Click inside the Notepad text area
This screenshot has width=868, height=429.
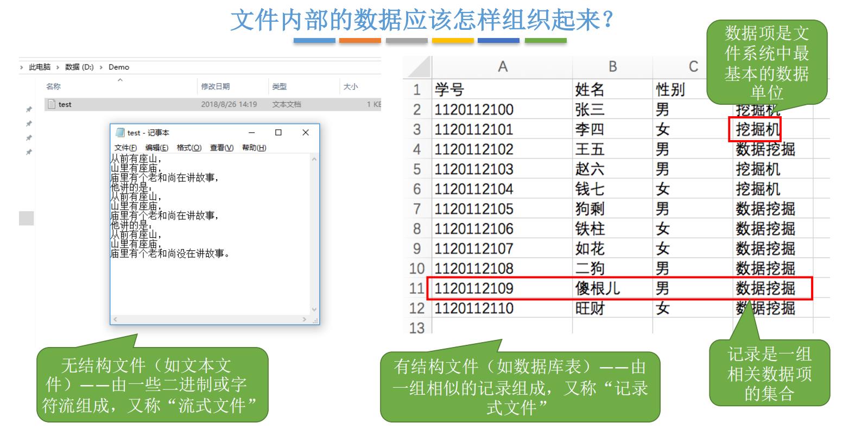pos(210,235)
